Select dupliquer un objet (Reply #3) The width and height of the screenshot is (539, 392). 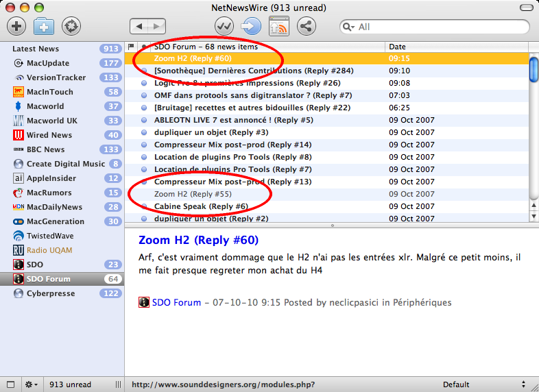pyautogui.click(x=326, y=133)
